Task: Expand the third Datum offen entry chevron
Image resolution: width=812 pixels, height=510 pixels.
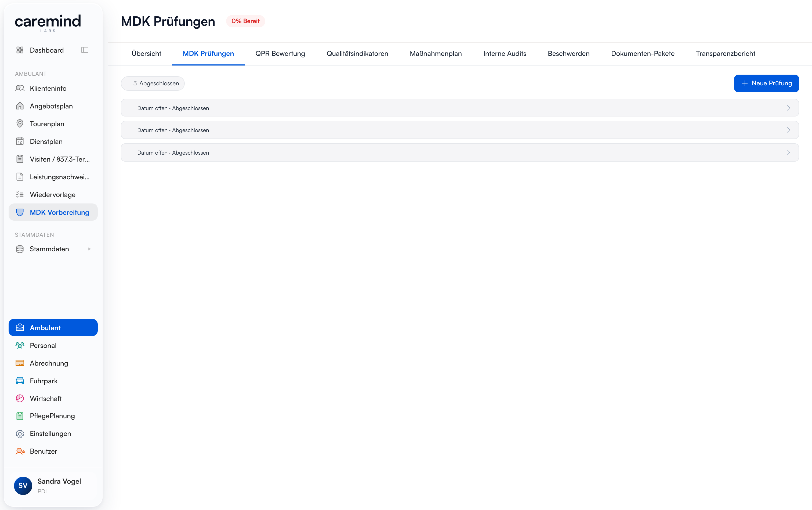Action: click(x=788, y=153)
